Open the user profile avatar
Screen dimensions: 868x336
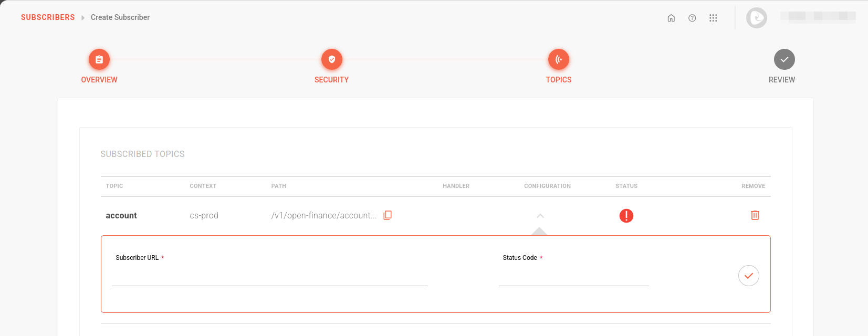[x=756, y=18]
